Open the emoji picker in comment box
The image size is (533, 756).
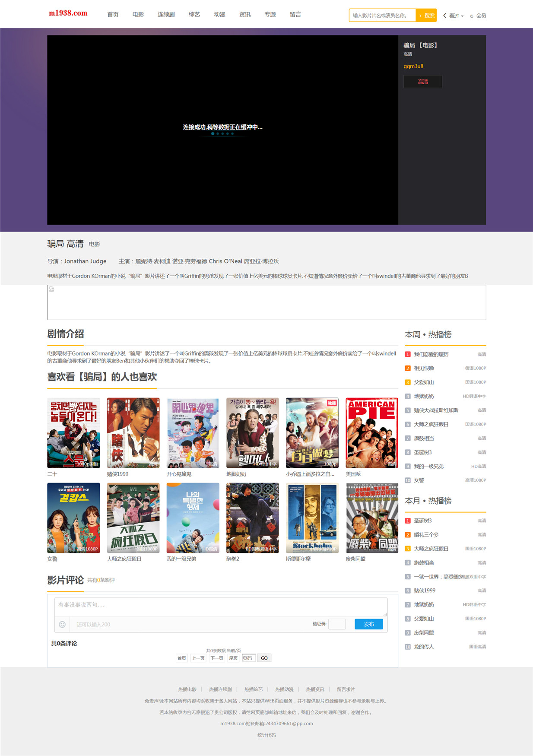tap(62, 624)
